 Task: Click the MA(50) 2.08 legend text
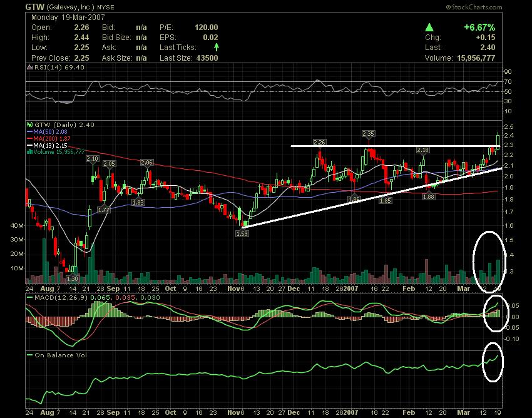pos(50,131)
